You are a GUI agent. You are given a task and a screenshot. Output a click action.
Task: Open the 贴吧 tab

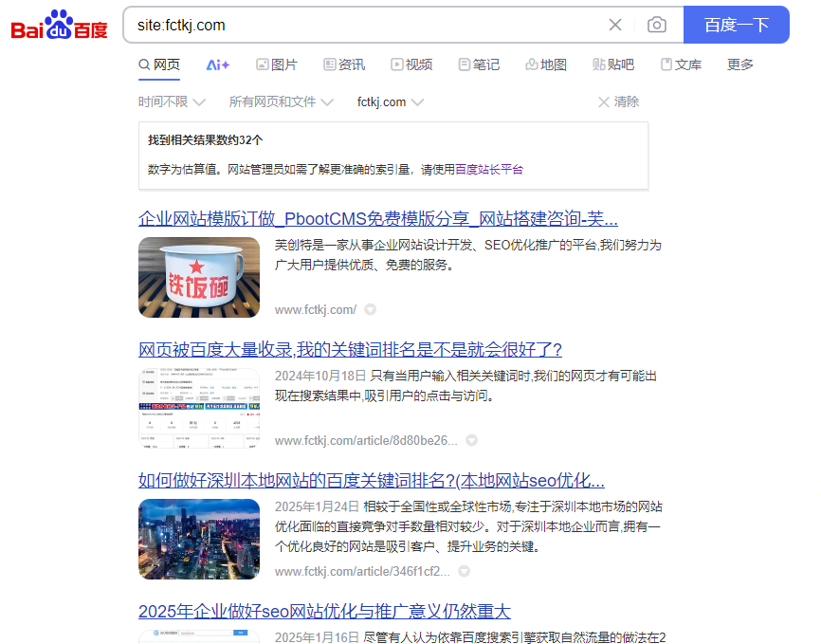coord(613,64)
